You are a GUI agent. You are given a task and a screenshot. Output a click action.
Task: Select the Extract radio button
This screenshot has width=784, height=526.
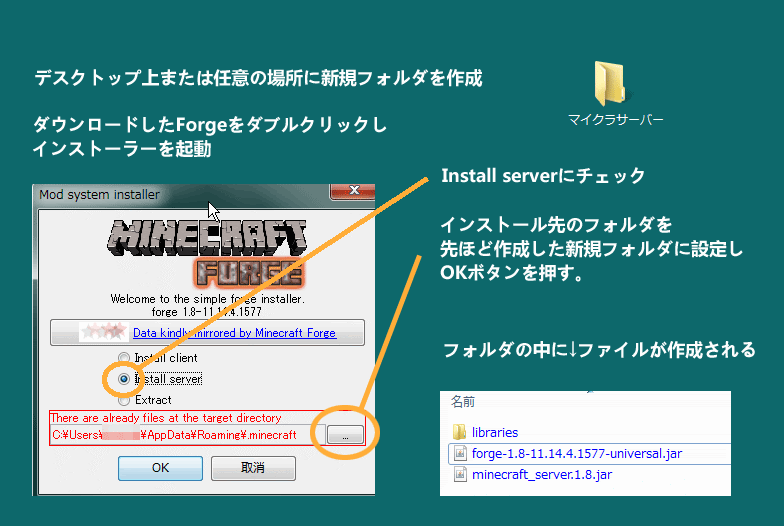tap(124, 400)
